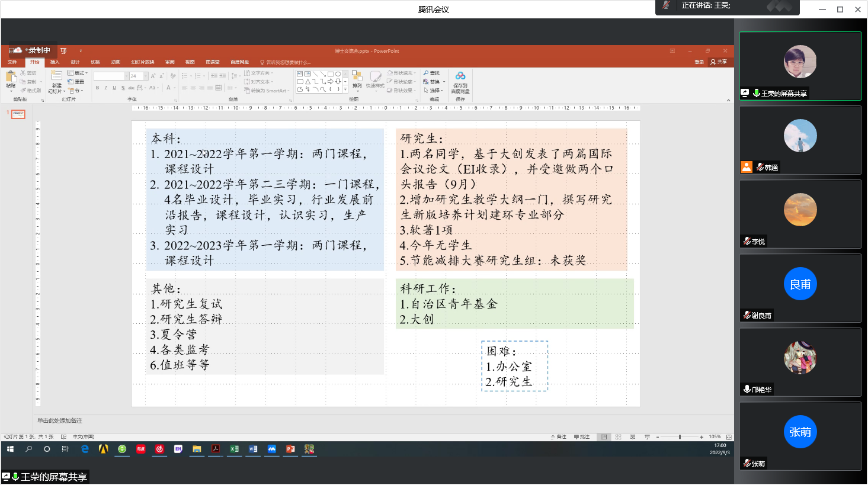The image size is (868, 485).
Task: Start slideshow from status bar icon
Action: (647, 437)
